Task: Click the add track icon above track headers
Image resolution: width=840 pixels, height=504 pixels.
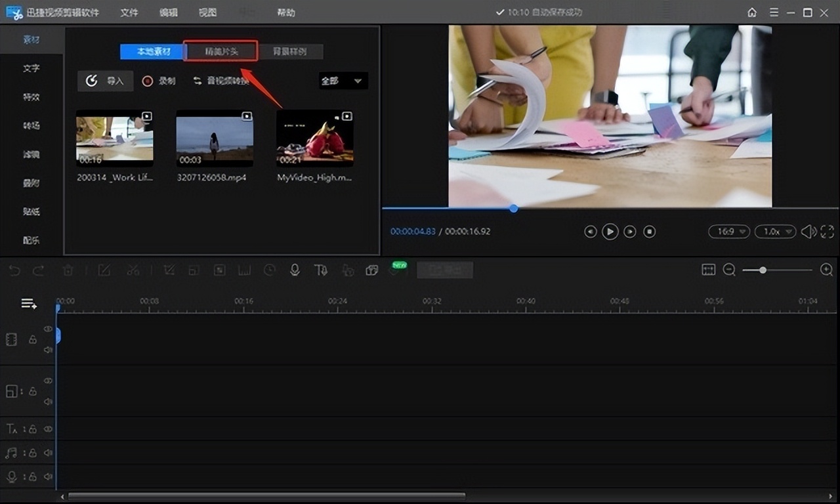Action: pyautogui.click(x=29, y=303)
